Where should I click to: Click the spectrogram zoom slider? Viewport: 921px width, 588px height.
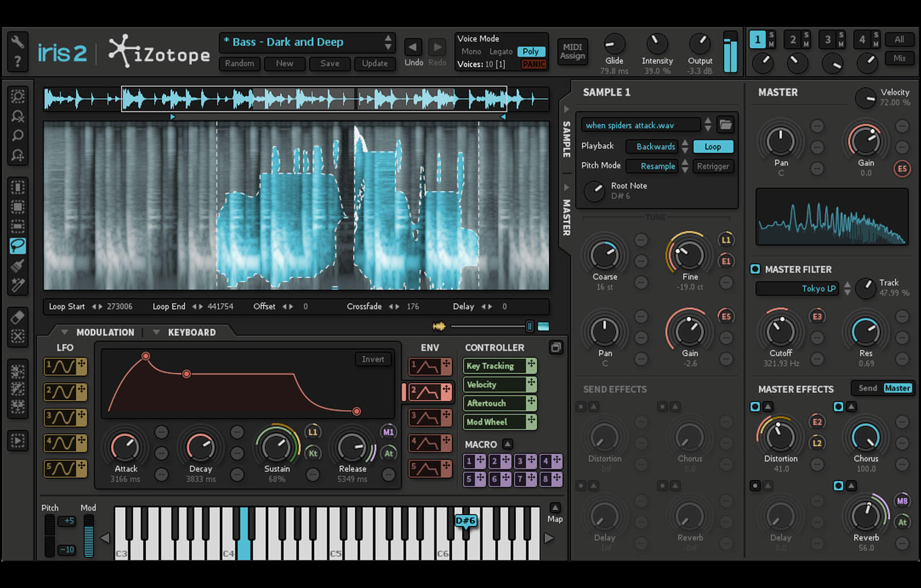pos(492,326)
